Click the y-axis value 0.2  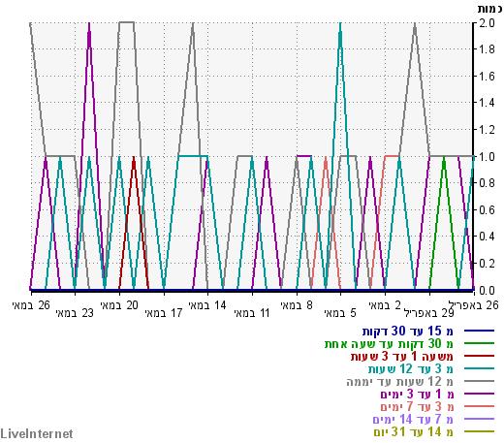tap(487, 264)
